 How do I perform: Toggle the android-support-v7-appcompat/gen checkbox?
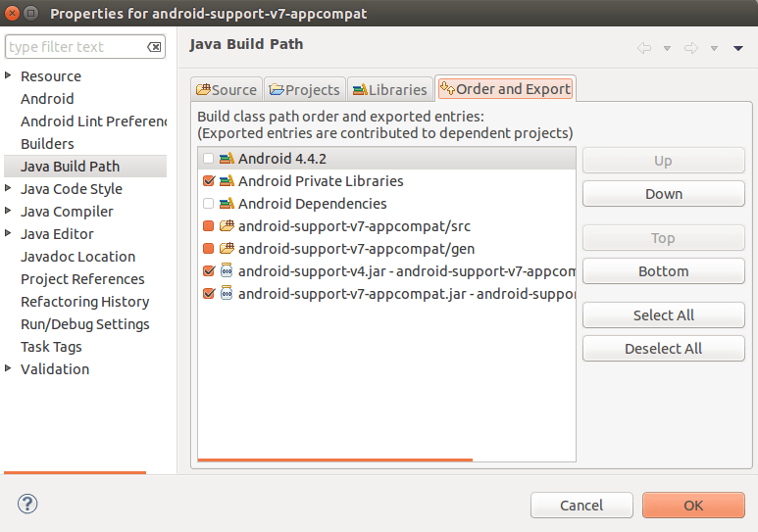point(208,248)
